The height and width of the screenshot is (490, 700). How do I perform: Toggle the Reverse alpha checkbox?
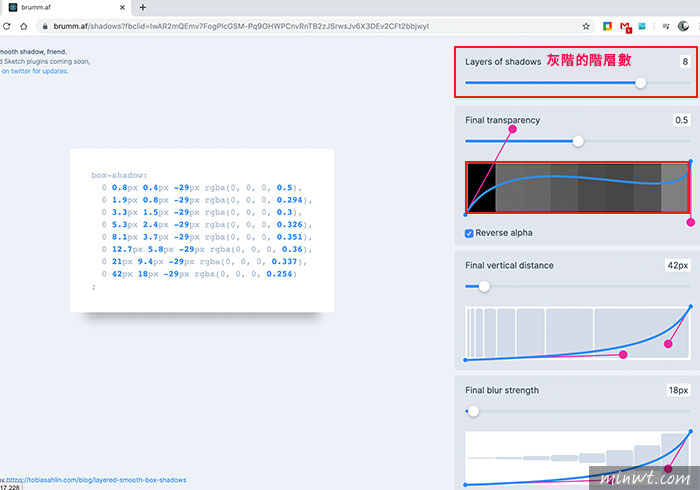[469, 233]
